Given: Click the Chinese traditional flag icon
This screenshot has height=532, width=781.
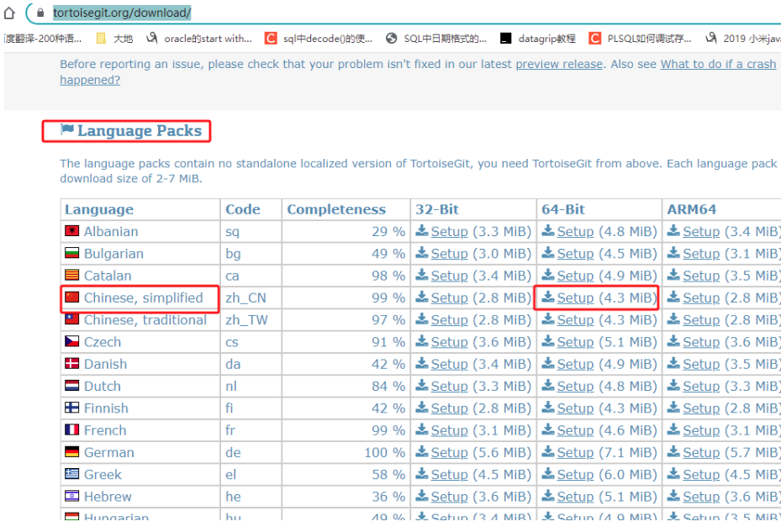Looking at the screenshot, I should point(72,319).
